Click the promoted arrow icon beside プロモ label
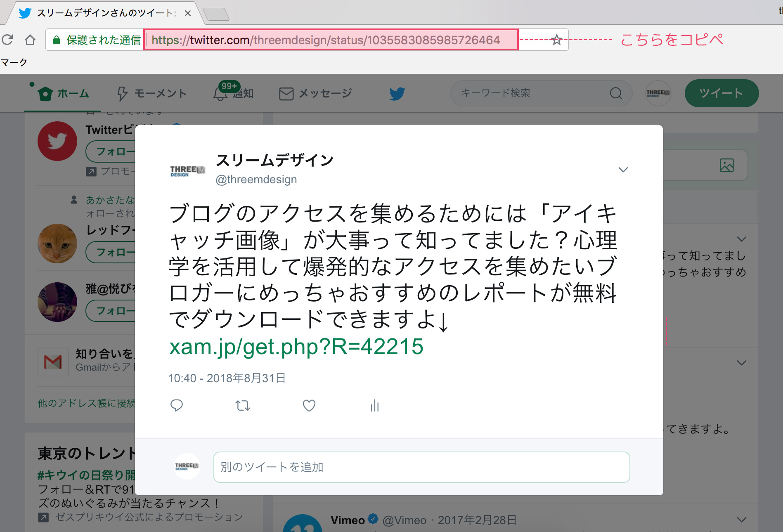Screen dimensions: 783x532 [x=91, y=171]
